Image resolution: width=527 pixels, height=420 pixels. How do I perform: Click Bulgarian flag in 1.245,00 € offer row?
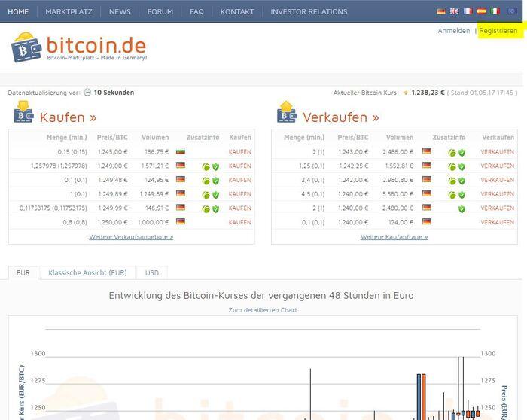181,151
